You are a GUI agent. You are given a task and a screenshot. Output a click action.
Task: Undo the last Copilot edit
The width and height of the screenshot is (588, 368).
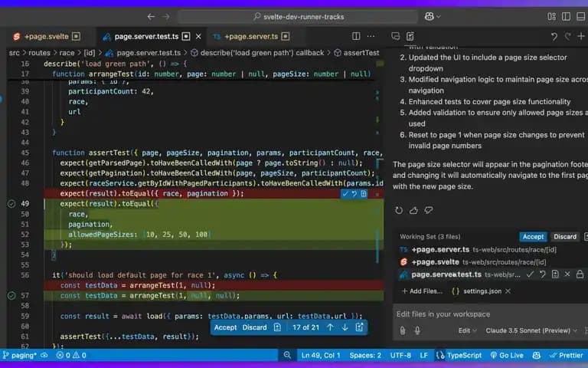554,37
